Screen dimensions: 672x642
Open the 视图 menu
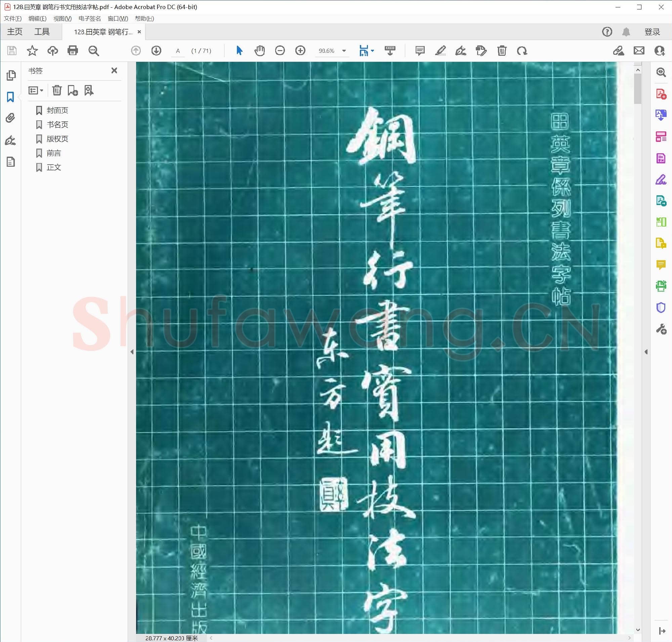(x=61, y=19)
